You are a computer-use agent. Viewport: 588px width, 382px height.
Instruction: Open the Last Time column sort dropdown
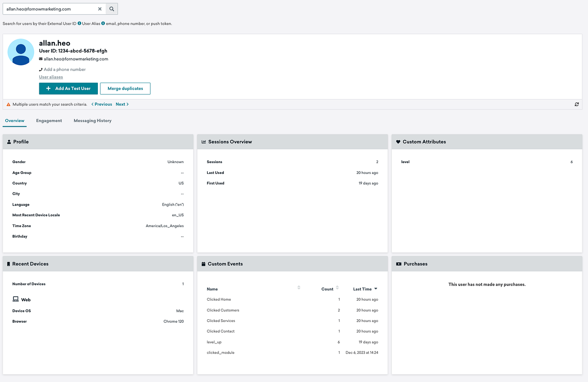376,289
